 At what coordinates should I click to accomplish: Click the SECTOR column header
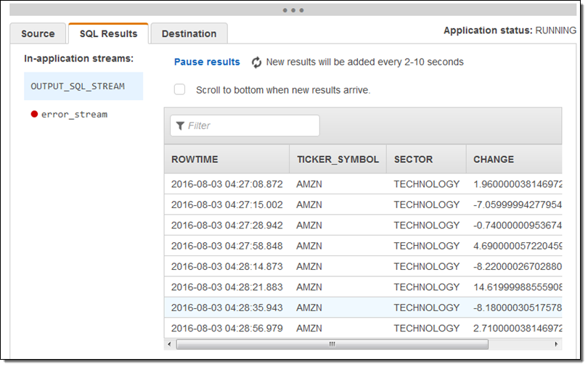coord(413,159)
